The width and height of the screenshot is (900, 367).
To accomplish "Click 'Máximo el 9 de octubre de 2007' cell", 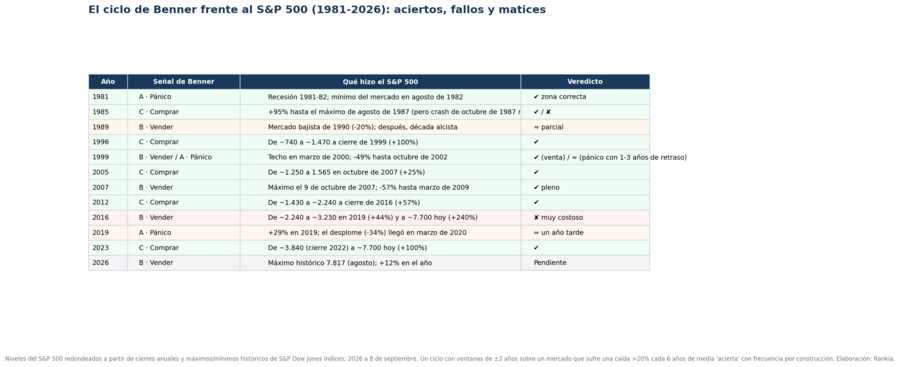I will point(380,187).
